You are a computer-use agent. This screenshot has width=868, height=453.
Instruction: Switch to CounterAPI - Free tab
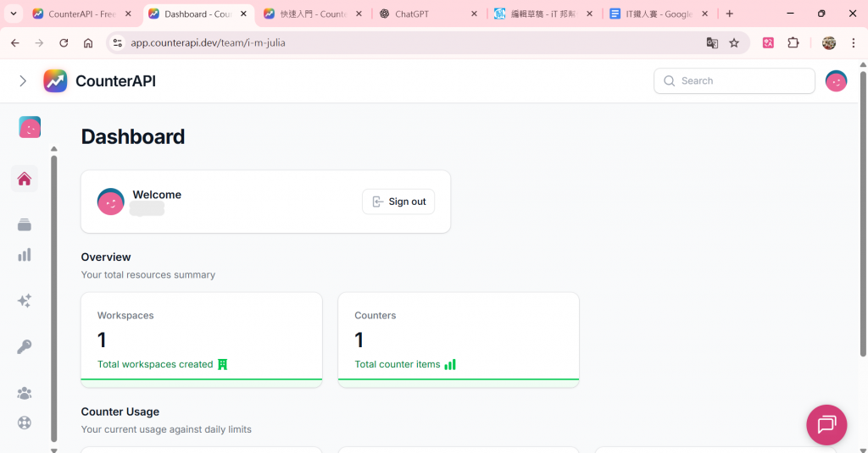click(82, 14)
